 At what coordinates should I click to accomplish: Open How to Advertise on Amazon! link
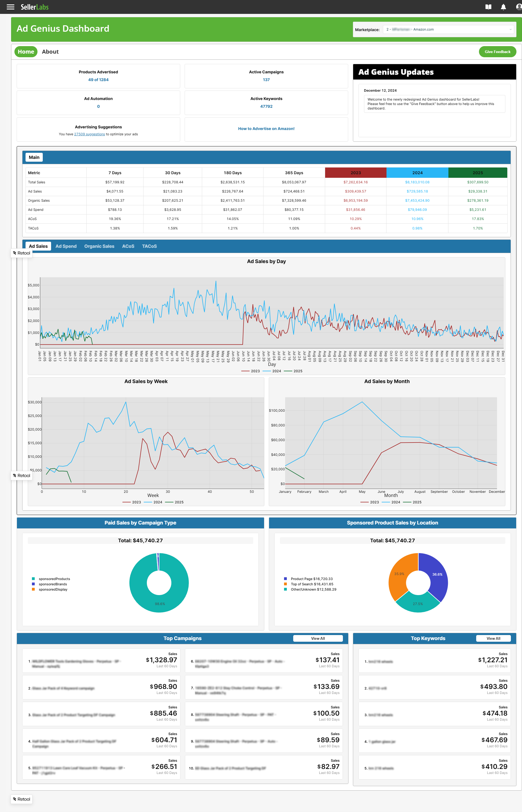coord(266,129)
